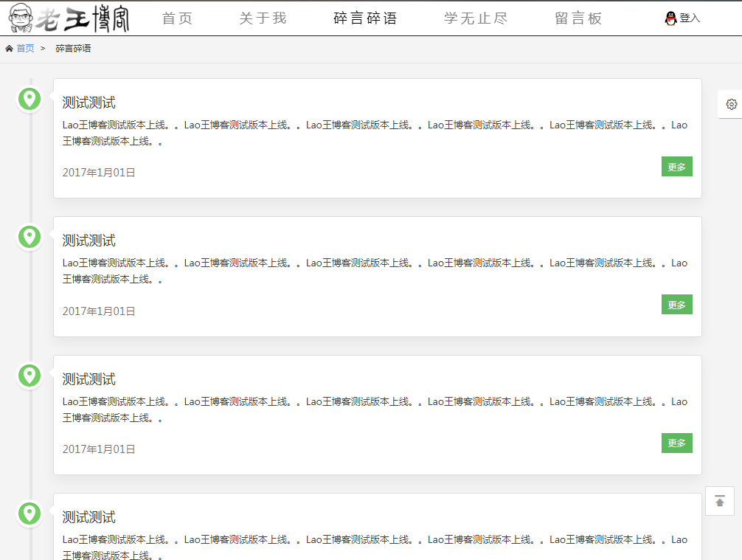
Task: Click fourth timeline location pin marker
Action: [x=30, y=513]
